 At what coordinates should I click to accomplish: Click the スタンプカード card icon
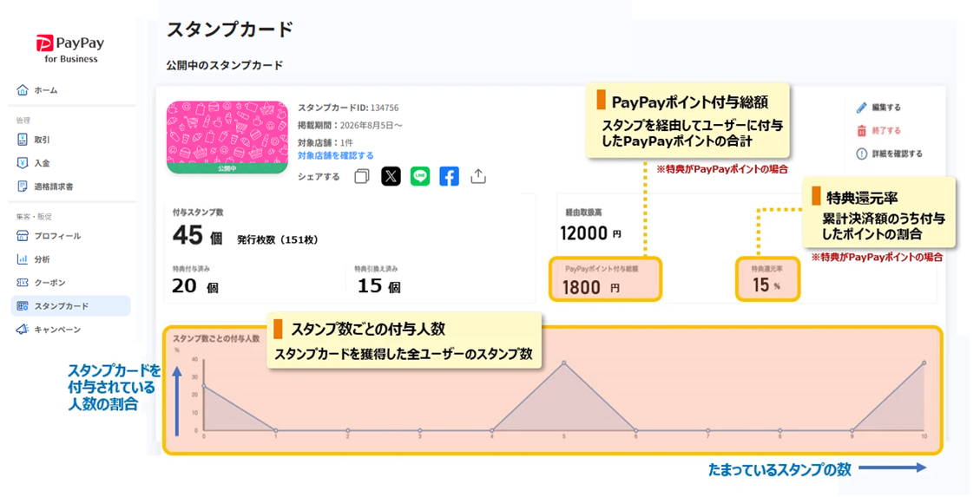point(23,306)
